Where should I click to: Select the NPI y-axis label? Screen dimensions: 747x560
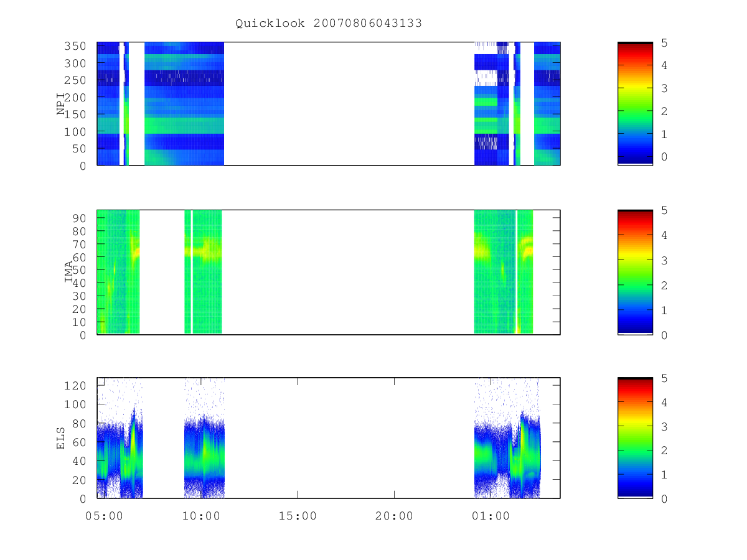point(61,104)
